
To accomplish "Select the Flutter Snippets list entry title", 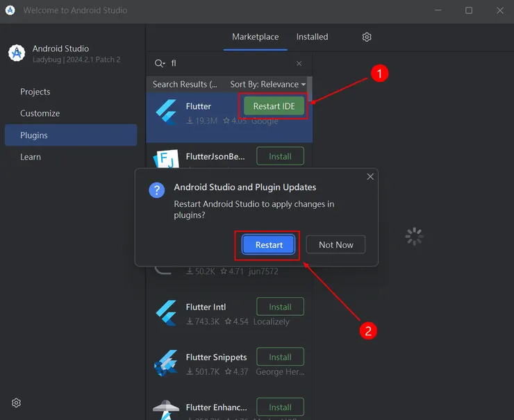I will click(216, 357).
